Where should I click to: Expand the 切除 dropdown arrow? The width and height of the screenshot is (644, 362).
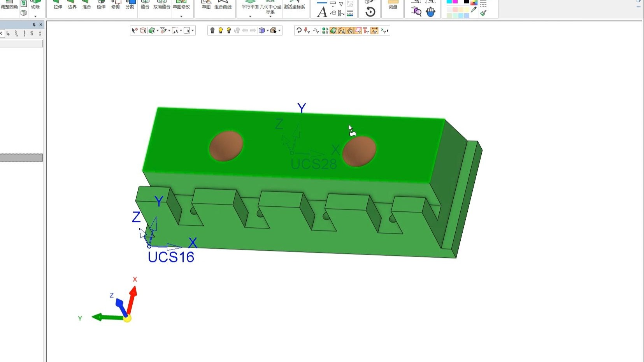click(x=35, y=16)
